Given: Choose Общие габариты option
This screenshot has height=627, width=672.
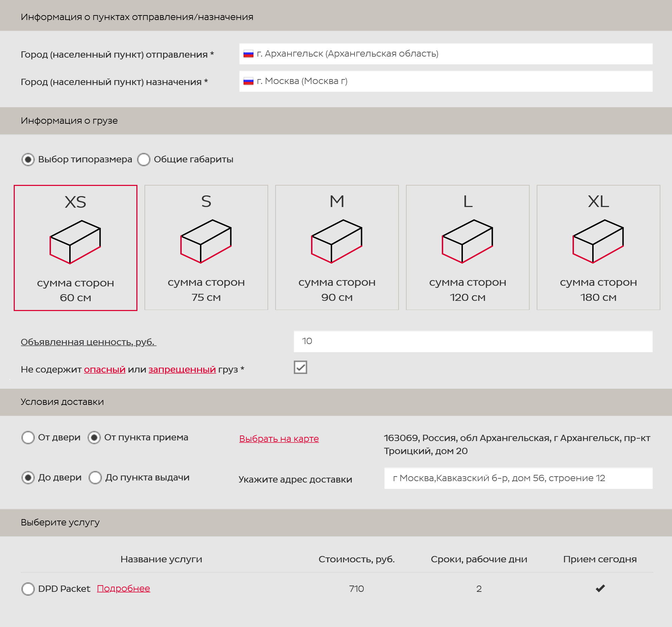Looking at the screenshot, I should [144, 160].
